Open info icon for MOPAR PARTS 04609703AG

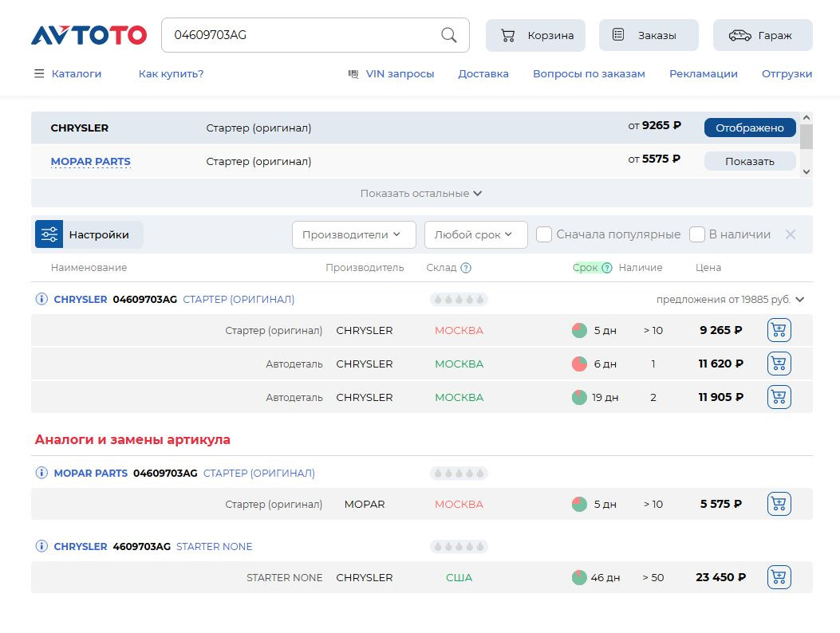pyautogui.click(x=41, y=473)
